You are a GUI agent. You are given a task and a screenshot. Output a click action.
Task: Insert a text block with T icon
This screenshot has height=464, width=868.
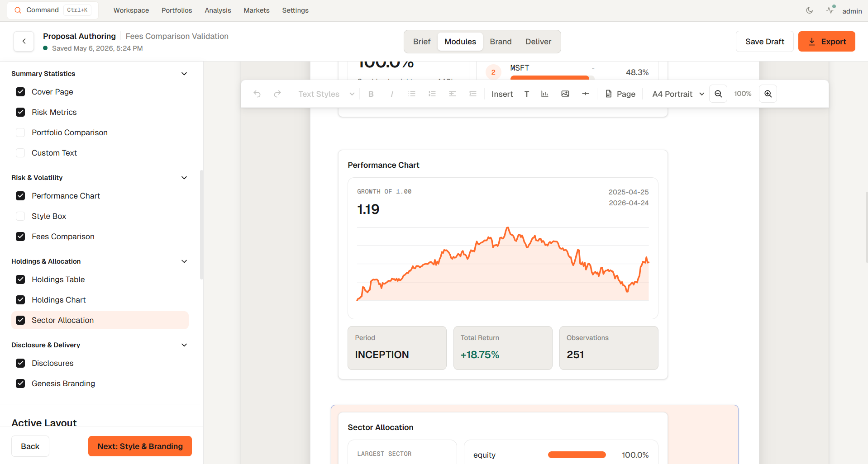point(527,94)
